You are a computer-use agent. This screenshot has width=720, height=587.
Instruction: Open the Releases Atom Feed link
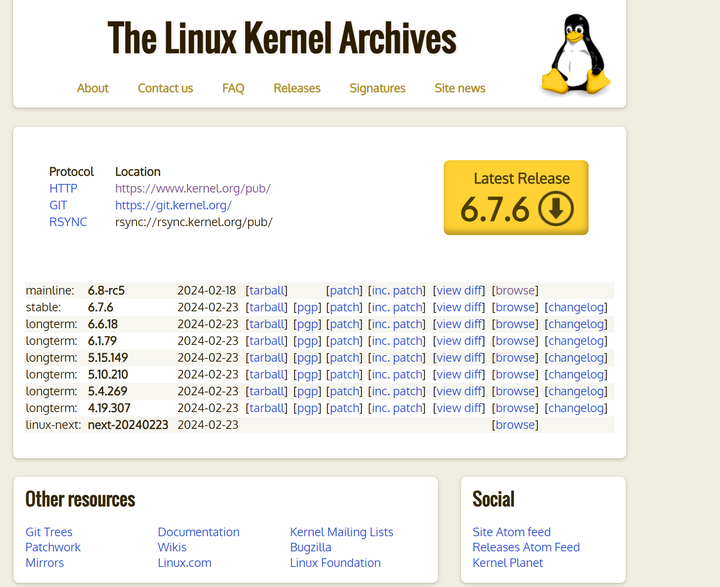pos(526,547)
